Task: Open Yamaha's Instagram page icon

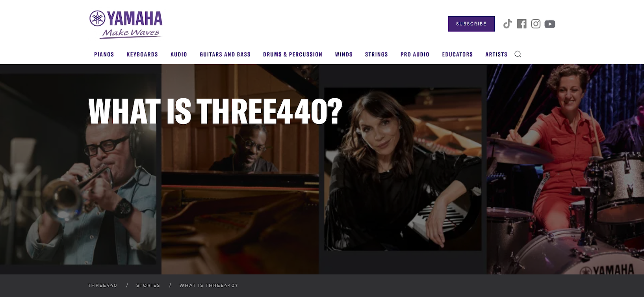Action: (536, 24)
